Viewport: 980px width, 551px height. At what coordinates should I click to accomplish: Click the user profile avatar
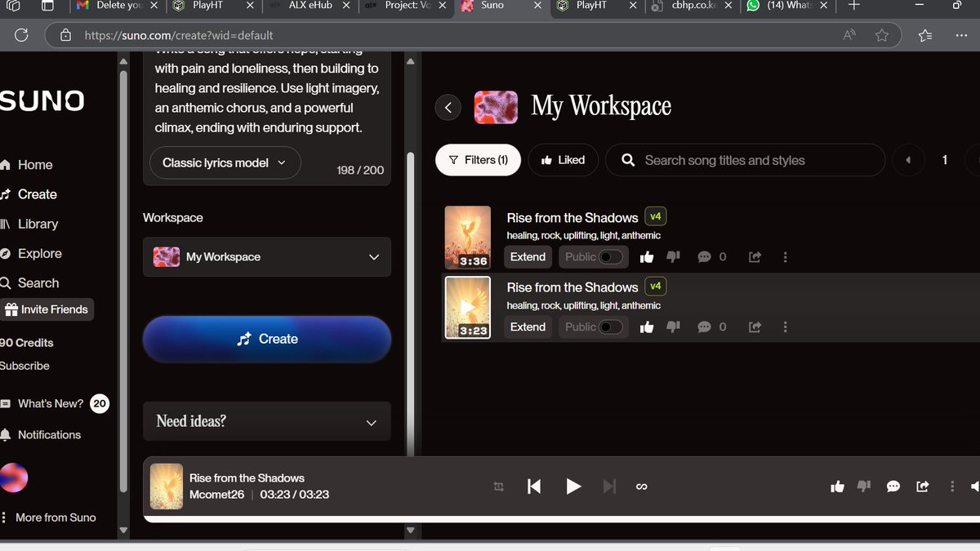point(14,478)
